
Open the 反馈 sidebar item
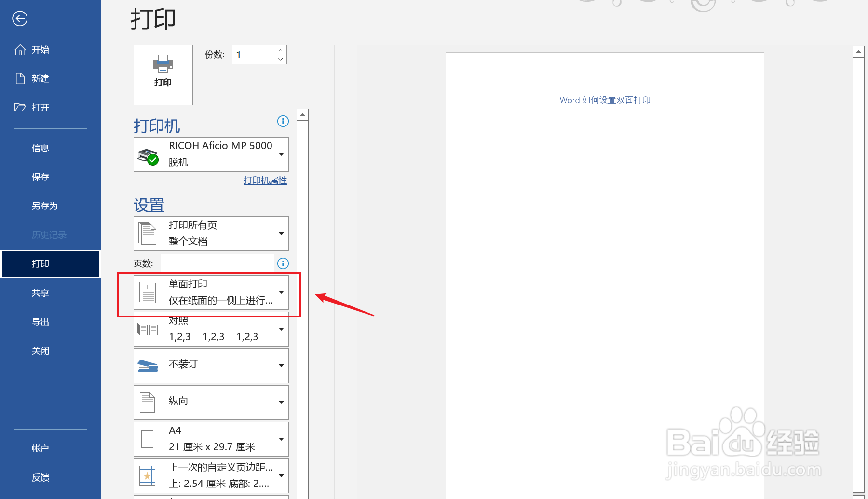click(x=41, y=477)
